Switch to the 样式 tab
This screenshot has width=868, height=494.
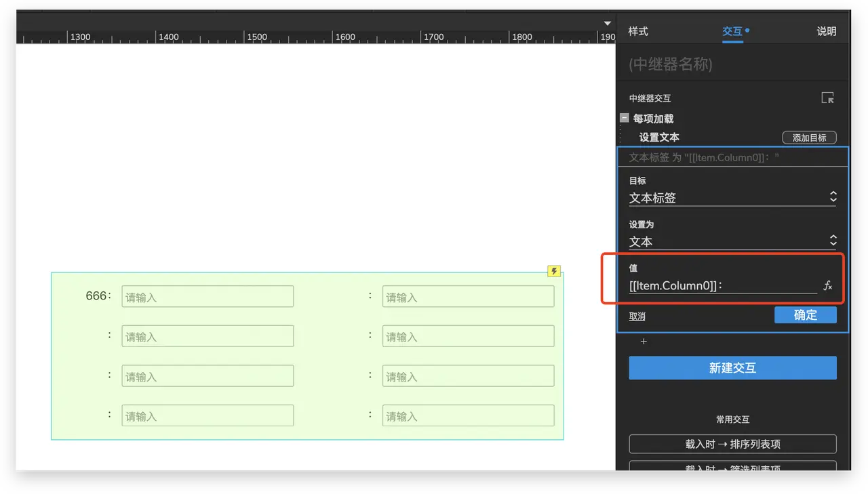[x=637, y=31]
